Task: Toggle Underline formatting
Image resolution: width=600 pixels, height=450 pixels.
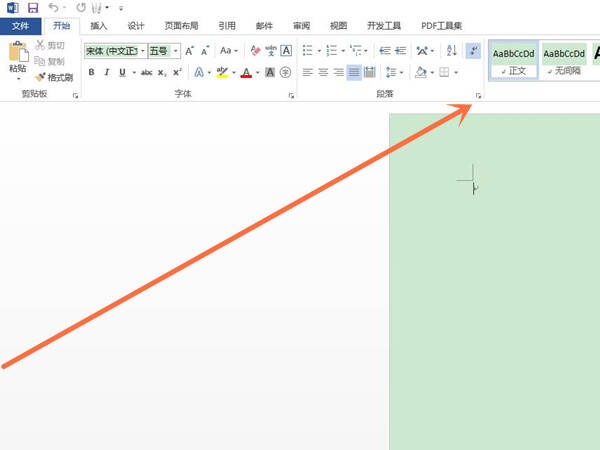Action: (x=122, y=72)
